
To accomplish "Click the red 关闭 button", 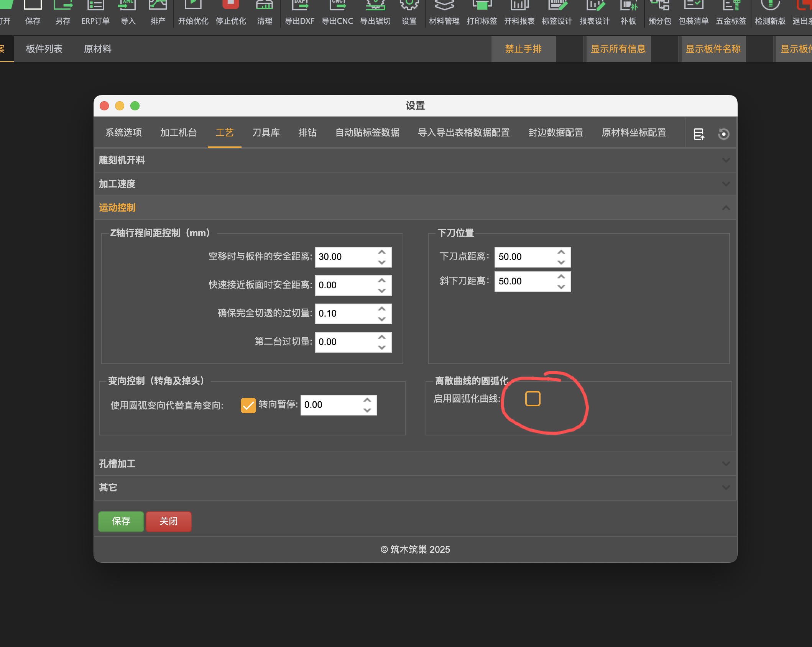I will coord(168,521).
